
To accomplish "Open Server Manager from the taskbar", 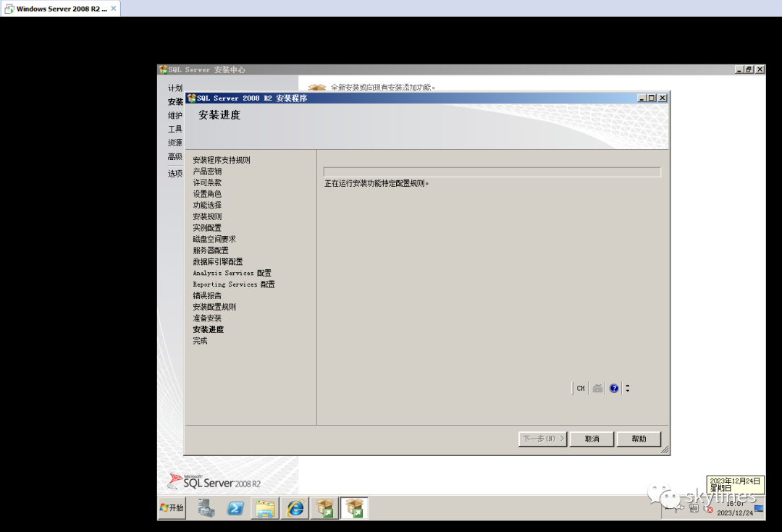I will pos(206,508).
